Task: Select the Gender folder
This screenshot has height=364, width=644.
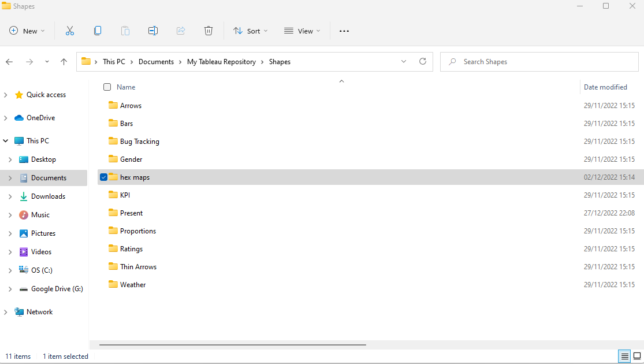Action: 131,159
